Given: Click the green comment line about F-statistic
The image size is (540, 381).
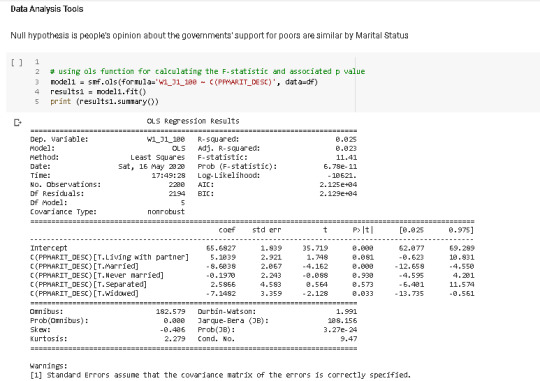Looking at the screenshot, I should 208,71.
